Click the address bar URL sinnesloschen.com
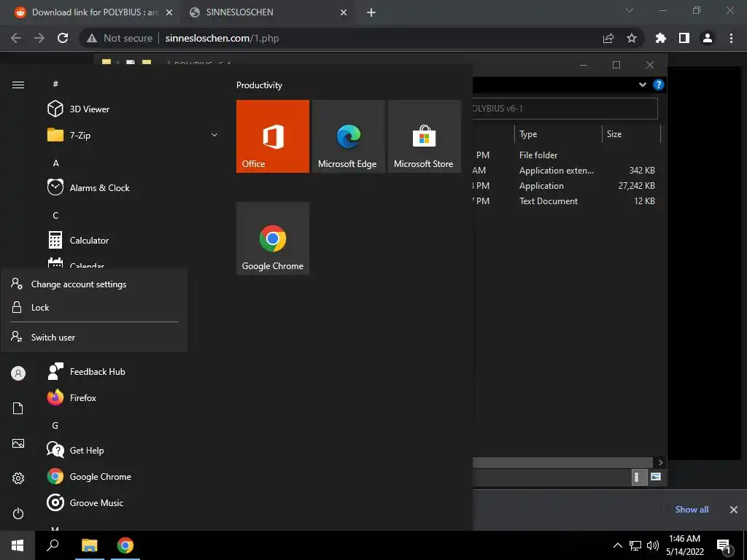The width and height of the screenshot is (747, 560). click(x=222, y=38)
